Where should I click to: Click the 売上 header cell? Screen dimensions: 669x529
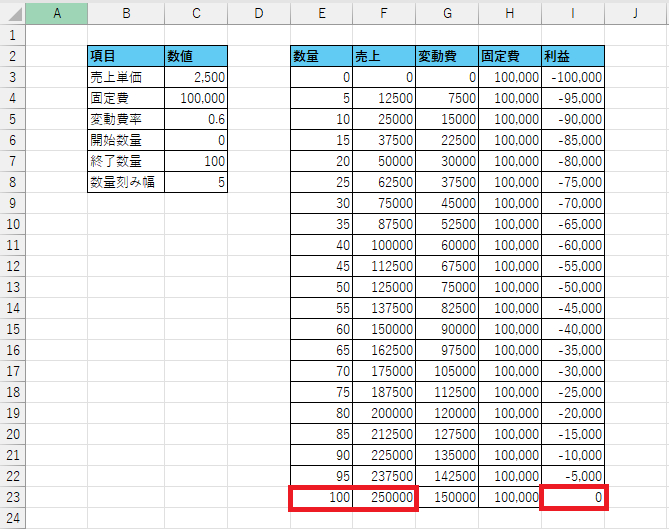[x=384, y=56]
